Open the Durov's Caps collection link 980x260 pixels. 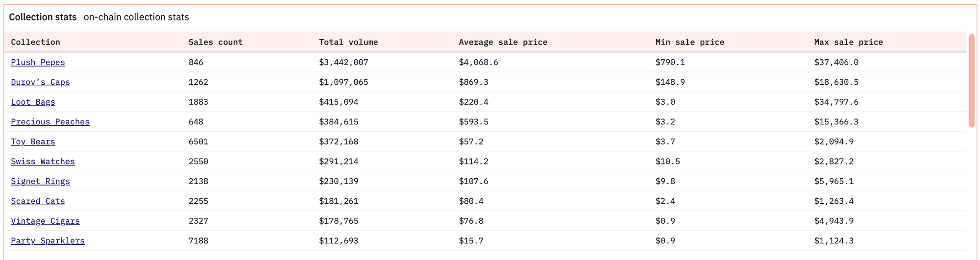tap(40, 82)
